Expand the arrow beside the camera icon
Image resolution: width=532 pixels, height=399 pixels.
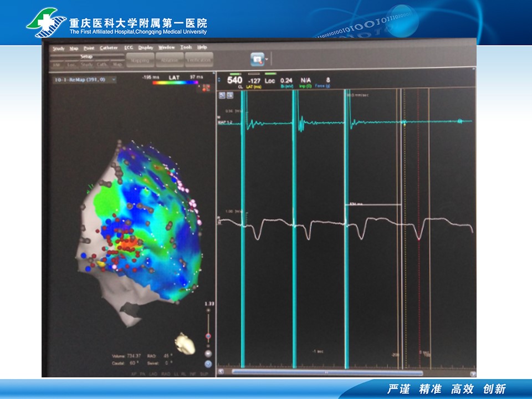point(267,59)
